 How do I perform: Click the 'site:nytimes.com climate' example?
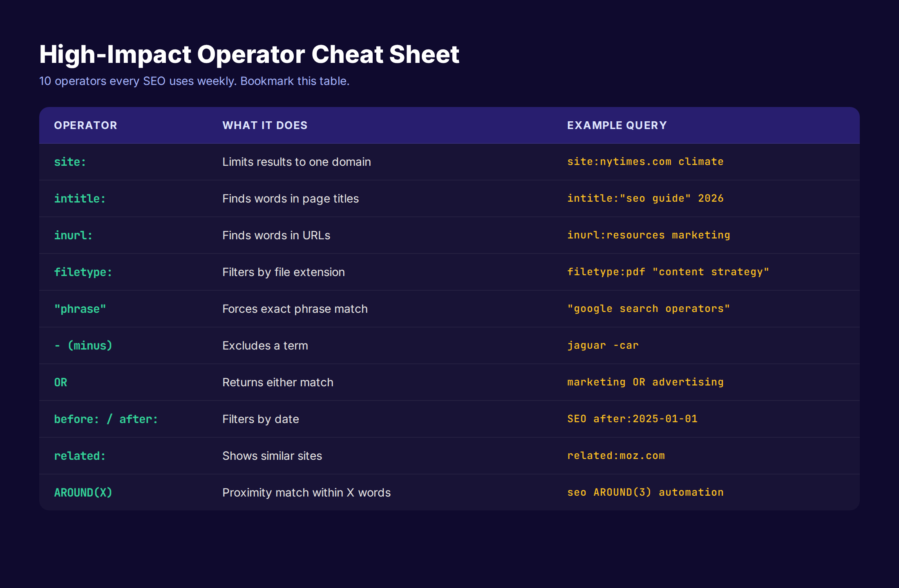[x=645, y=162]
